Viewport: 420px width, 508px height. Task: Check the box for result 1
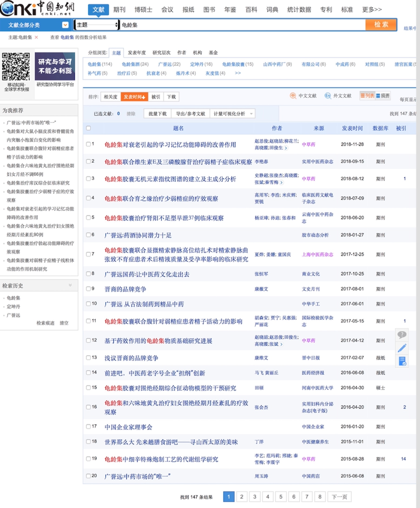pyautogui.click(x=89, y=144)
